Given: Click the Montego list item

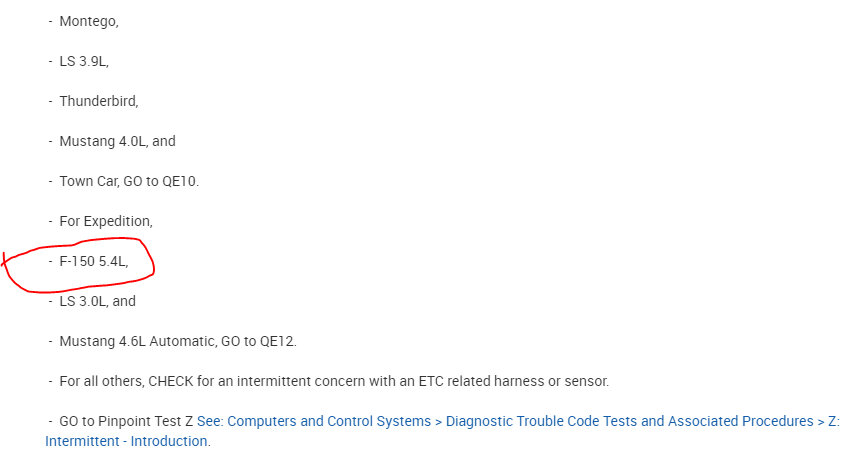Looking at the screenshot, I should [89, 21].
